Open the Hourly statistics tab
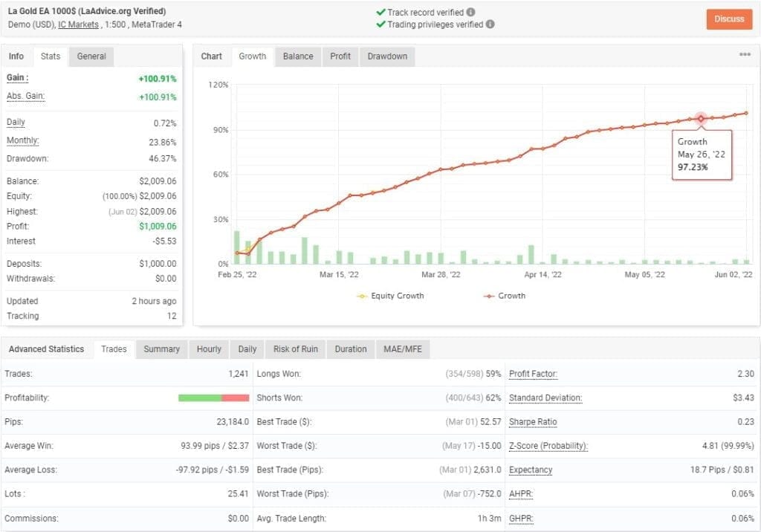Screen dimensions: 761x532 pos(209,349)
